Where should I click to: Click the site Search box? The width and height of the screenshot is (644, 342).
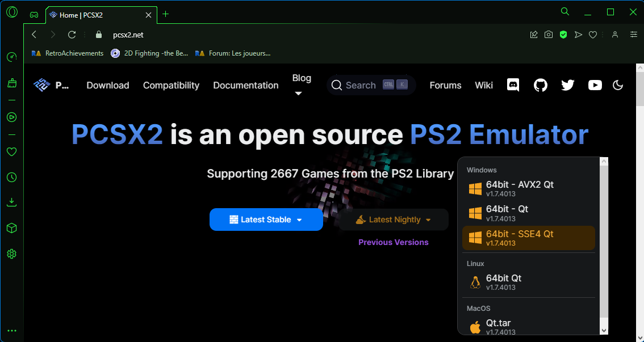click(371, 85)
